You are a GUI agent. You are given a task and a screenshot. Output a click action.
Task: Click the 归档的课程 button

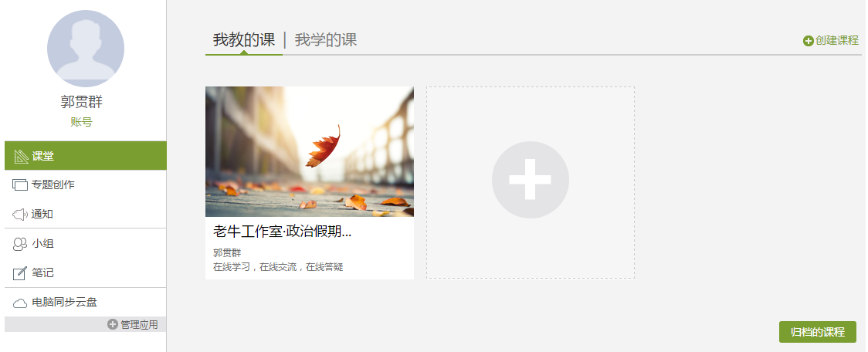(x=818, y=332)
